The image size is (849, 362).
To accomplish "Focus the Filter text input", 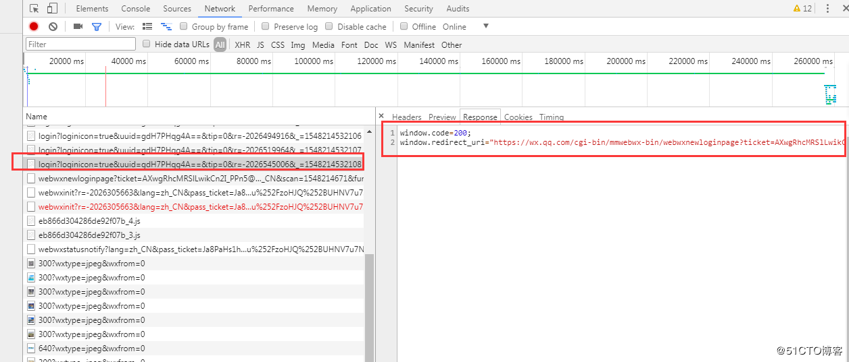I will click(x=81, y=44).
